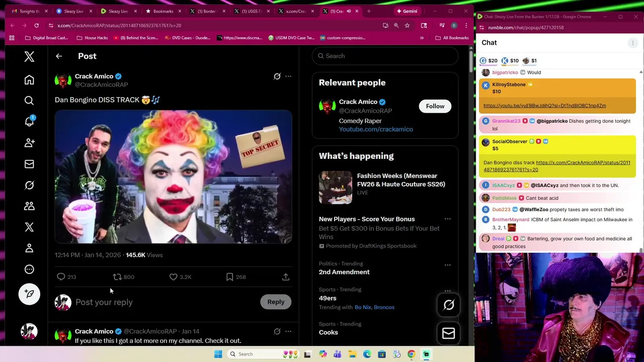Open House Hacks bookmark folder
The width and height of the screenshot is (644, 362).
[x=92, y=38]
